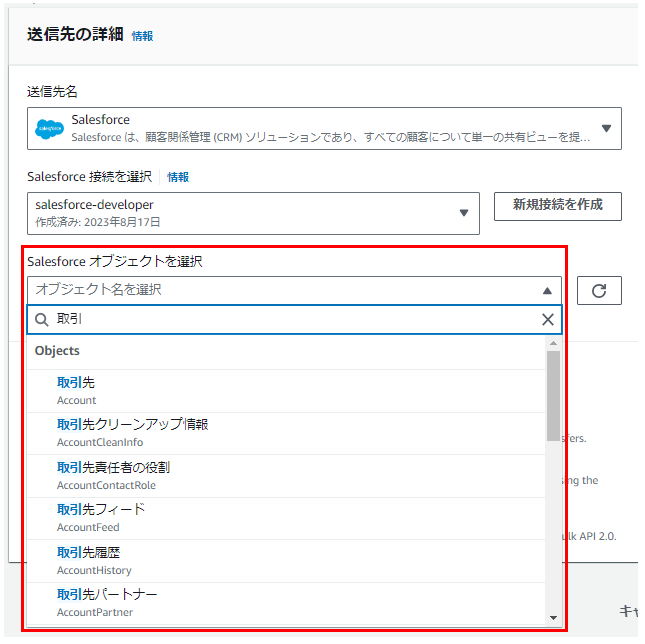Click the dropdown list scrollbar thumb
Viewport: 645px width, 644px height.
coord(553,396)
